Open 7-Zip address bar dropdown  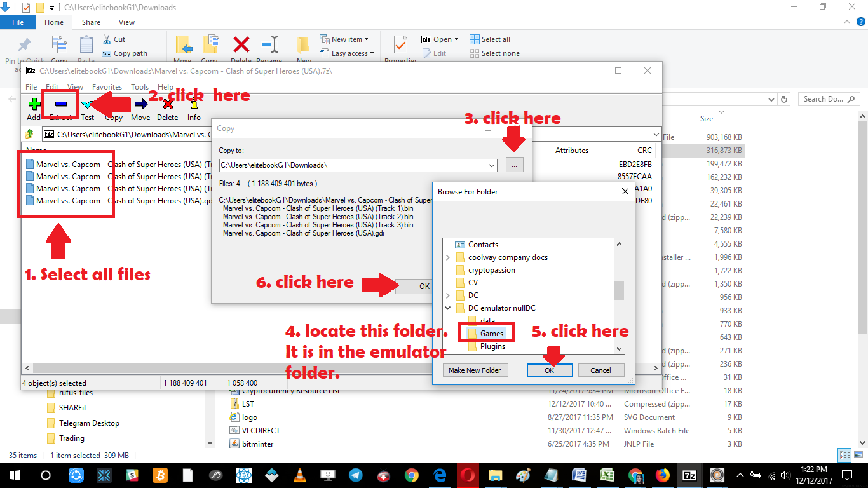(x=656, y=135)
